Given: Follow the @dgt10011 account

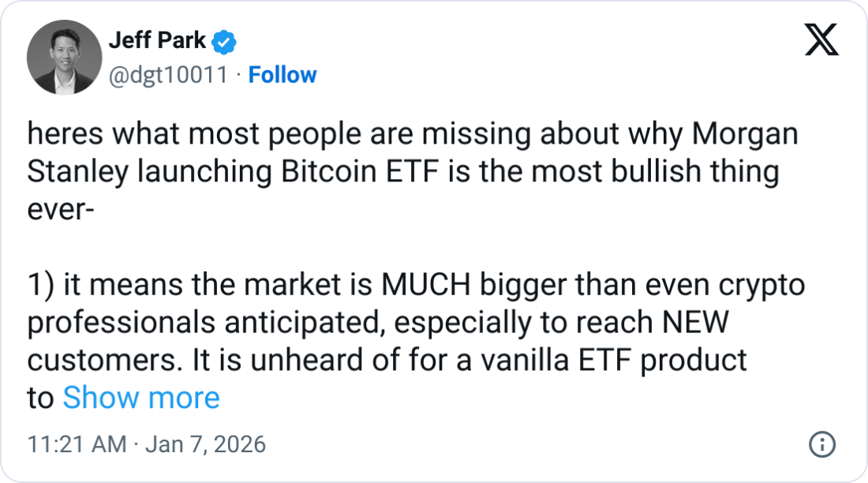Looking at the screenshot, I should (282, 75).
